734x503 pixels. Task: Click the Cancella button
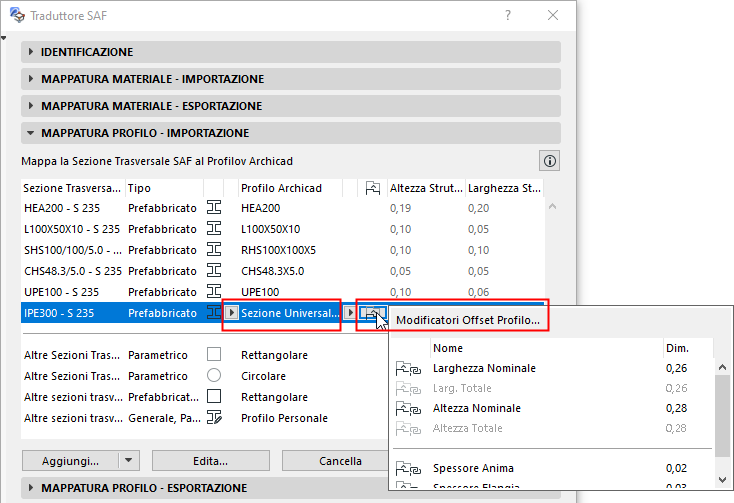(335, 461)
